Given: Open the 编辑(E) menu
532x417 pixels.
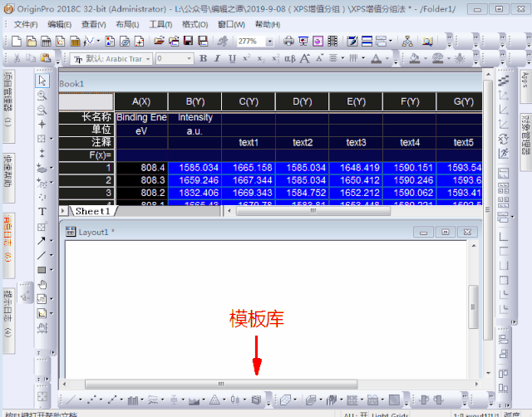Looking at the screenshot, I should tap(59, 24).
